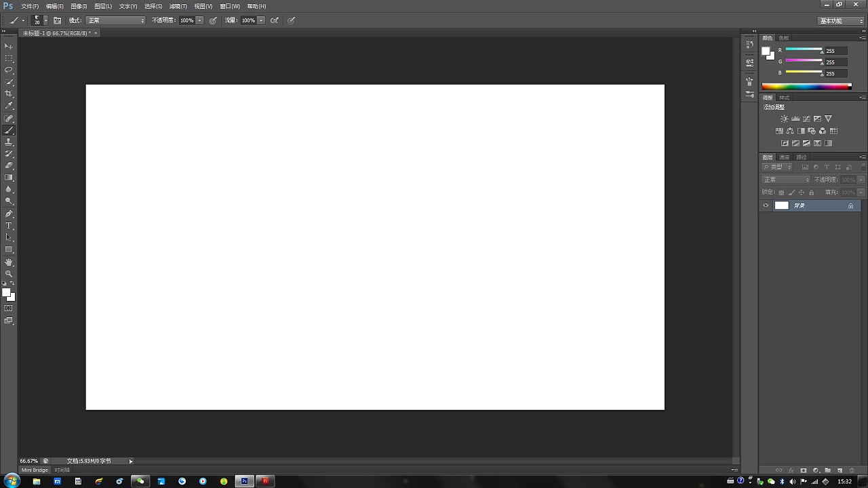Select the Lasso tool
Screen dimensions: 868x488
coord(9,70)
